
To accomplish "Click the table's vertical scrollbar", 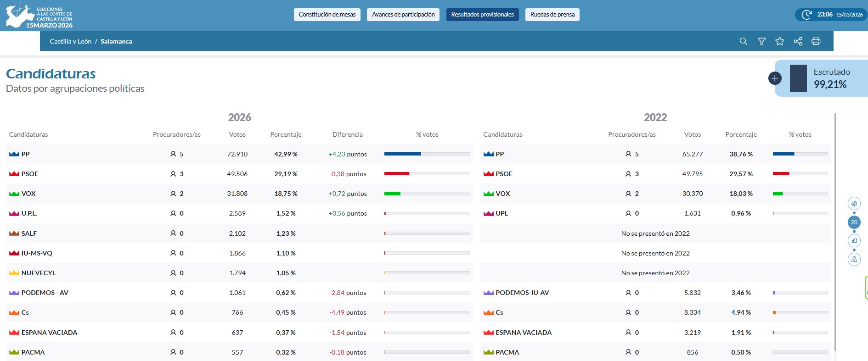I will click(x=835, y=229).
